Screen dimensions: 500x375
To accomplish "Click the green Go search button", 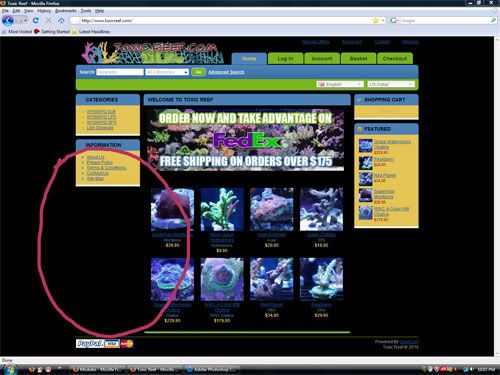I will (198, 72).
